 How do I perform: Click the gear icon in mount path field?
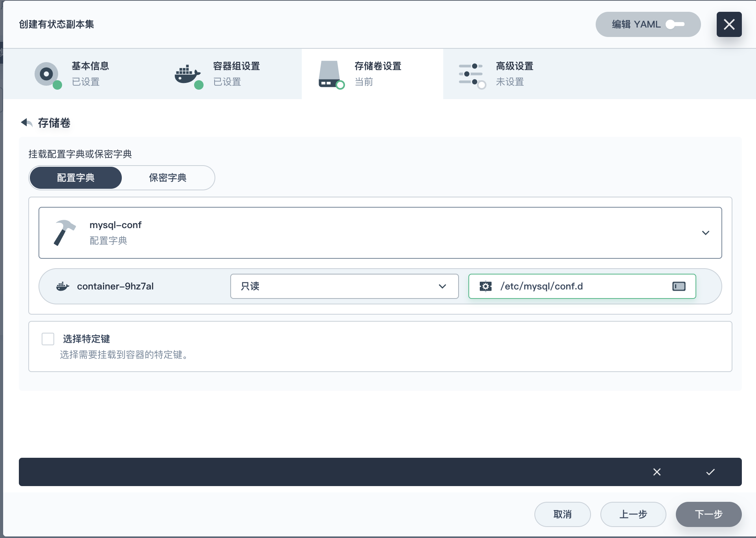click(486, 286)
